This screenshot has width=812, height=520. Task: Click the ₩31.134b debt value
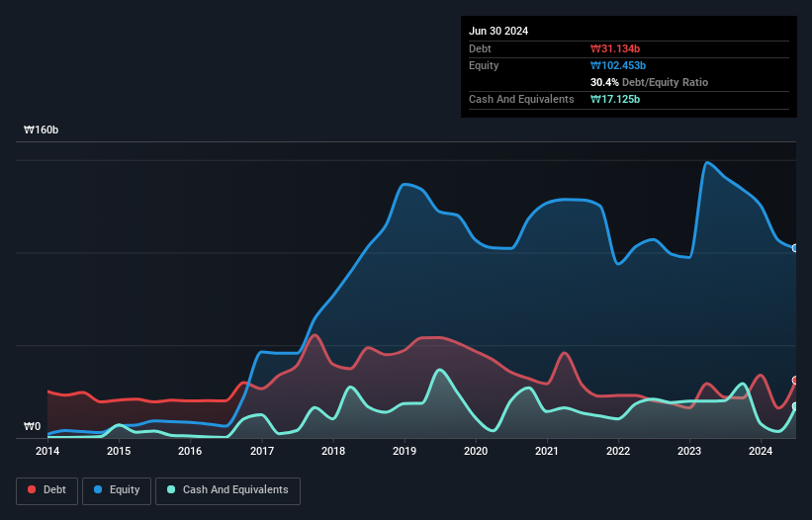point(615,48)
